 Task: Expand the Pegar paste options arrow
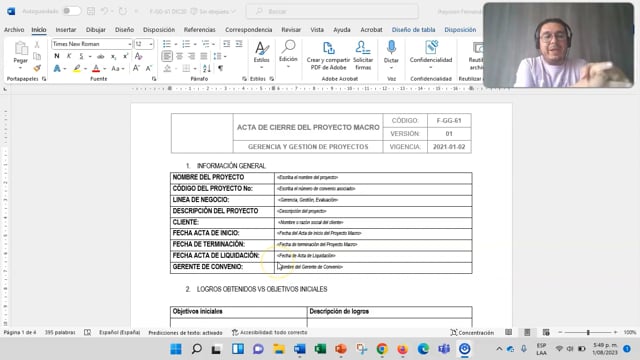[x=20, y=68]
